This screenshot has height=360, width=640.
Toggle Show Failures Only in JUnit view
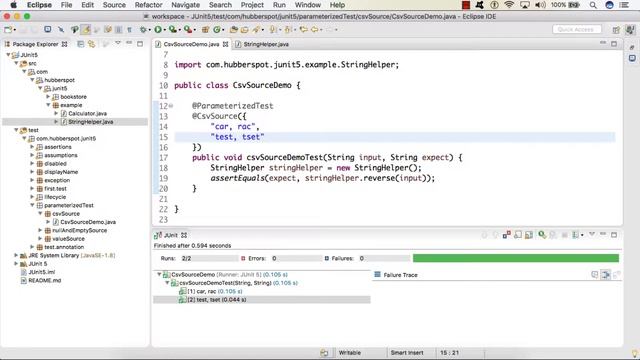click(507, 235)
